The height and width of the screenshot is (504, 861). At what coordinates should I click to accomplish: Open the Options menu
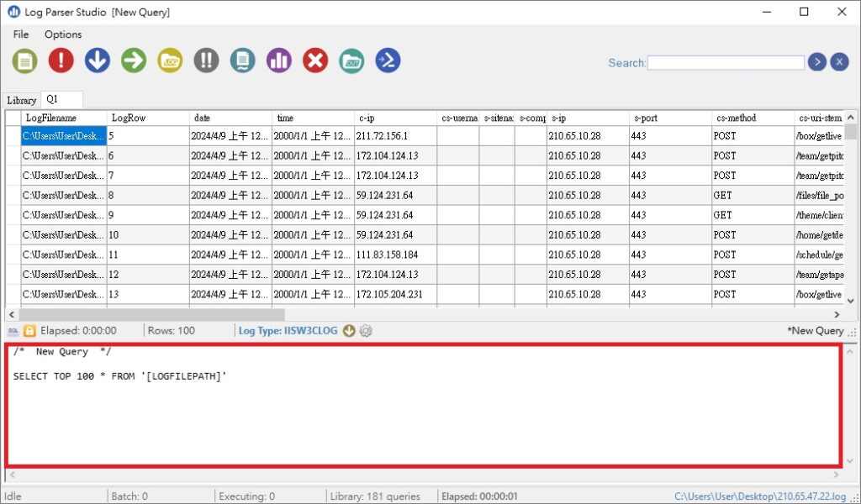63,34
